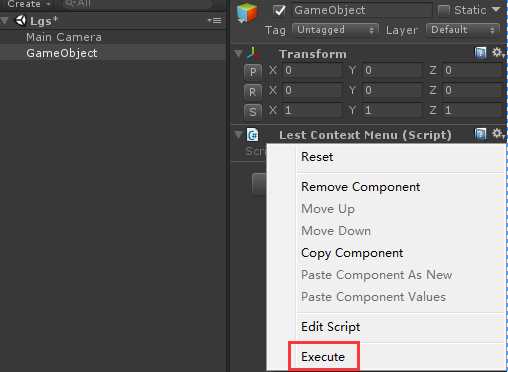Click the S scale reset button
The height and width of the screenshot is (372, 508).
click(253, 111)
